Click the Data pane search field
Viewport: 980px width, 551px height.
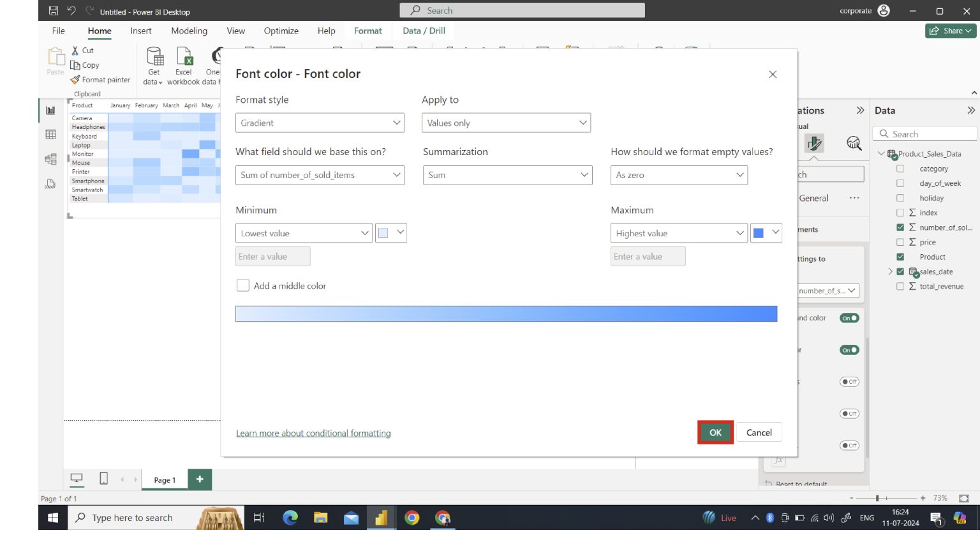tap(924, 133)
